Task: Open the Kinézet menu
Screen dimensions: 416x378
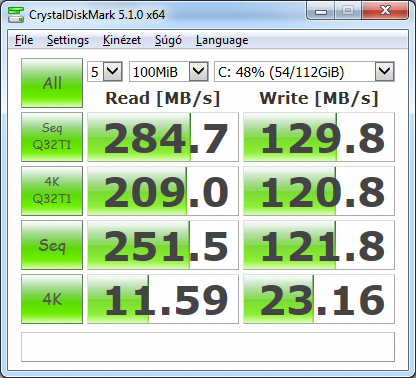Action: (x=122, y=40)
